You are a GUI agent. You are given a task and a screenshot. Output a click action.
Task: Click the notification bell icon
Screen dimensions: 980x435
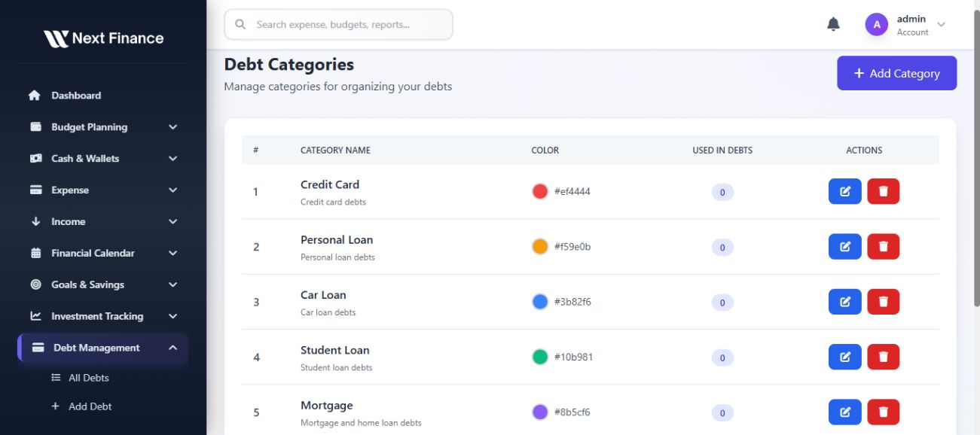coord(833,25)
